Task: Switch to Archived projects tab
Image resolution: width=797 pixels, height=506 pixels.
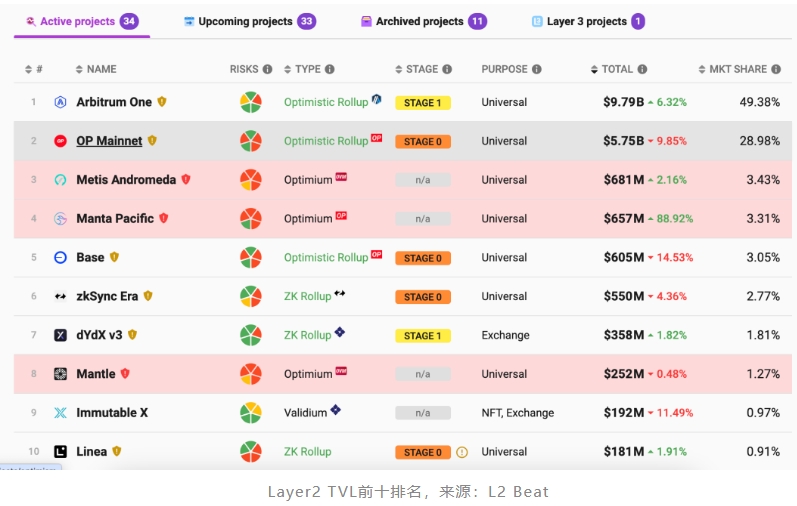Action: tap(424, 21)
